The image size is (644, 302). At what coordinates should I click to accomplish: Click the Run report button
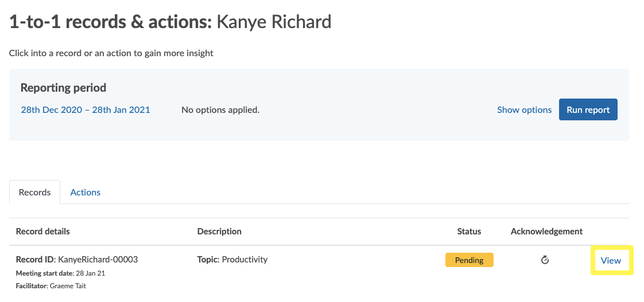coord(588,109)
